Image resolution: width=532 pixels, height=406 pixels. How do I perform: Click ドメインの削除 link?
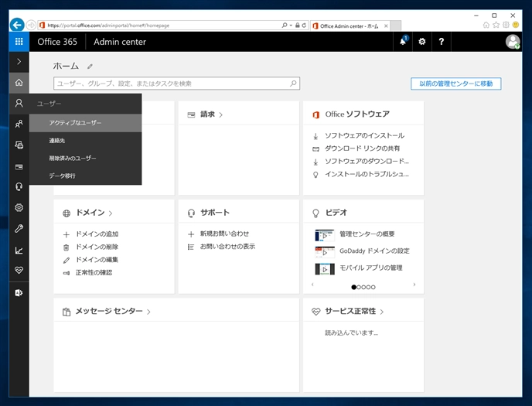pos(97,247)
